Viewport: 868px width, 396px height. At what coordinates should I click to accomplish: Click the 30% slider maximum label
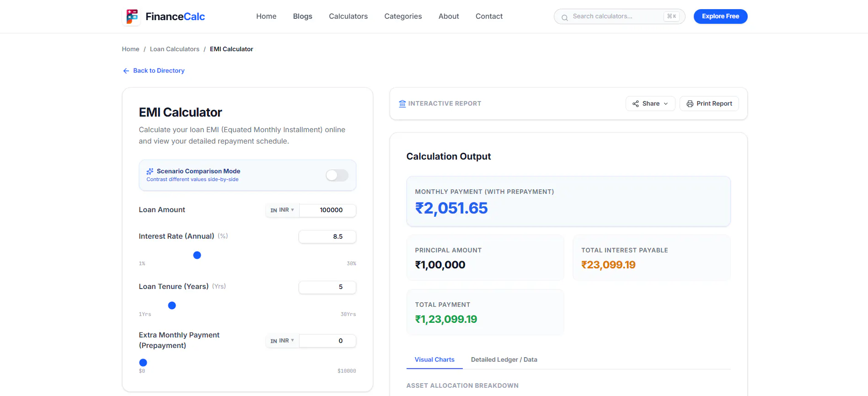[x=351, y=264]
